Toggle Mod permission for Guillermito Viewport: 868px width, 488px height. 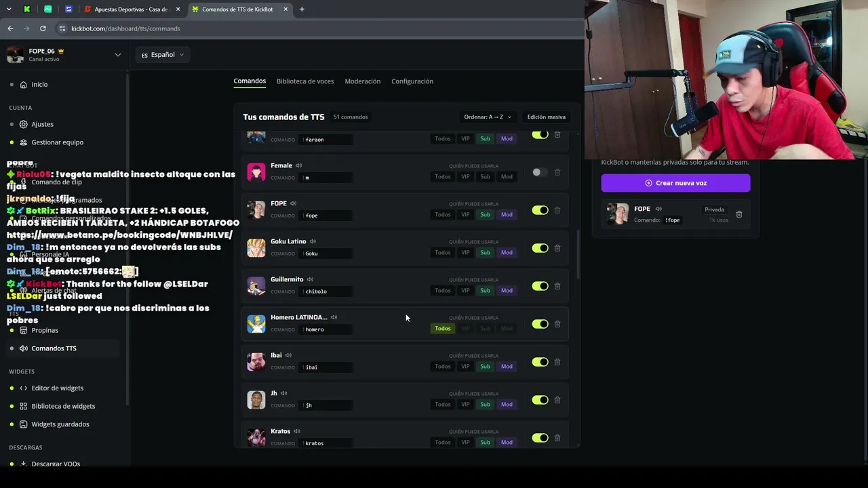[x=507, y=291]
